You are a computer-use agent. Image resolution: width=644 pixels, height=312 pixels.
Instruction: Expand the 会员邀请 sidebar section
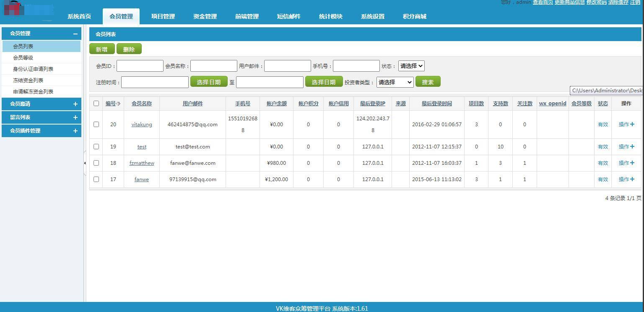point(75,104)
